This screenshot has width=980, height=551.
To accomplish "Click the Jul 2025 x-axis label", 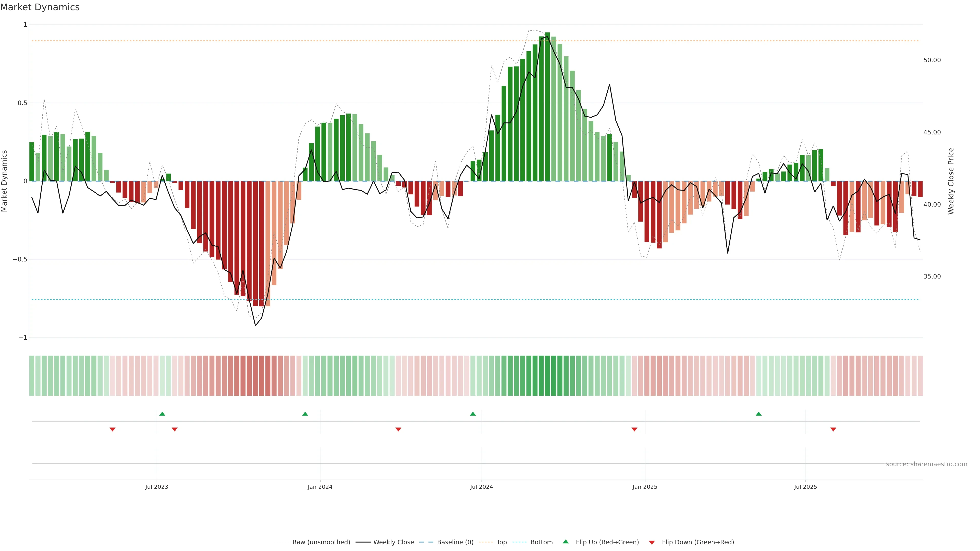I will pos(805,487).
